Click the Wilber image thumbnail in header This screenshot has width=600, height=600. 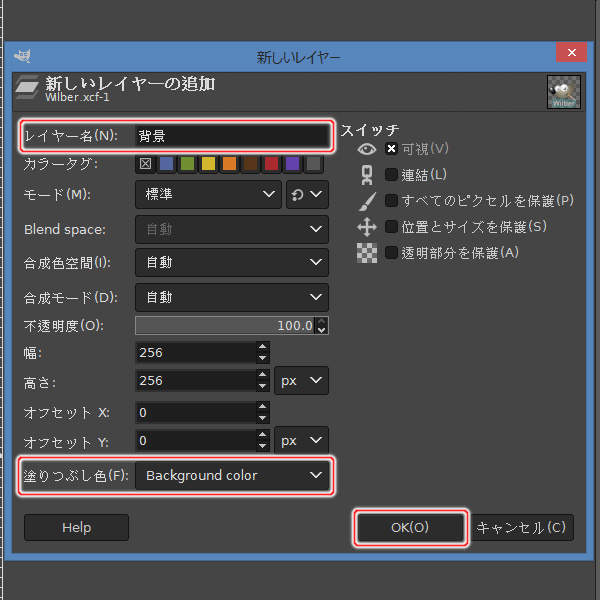click(564, 92)
